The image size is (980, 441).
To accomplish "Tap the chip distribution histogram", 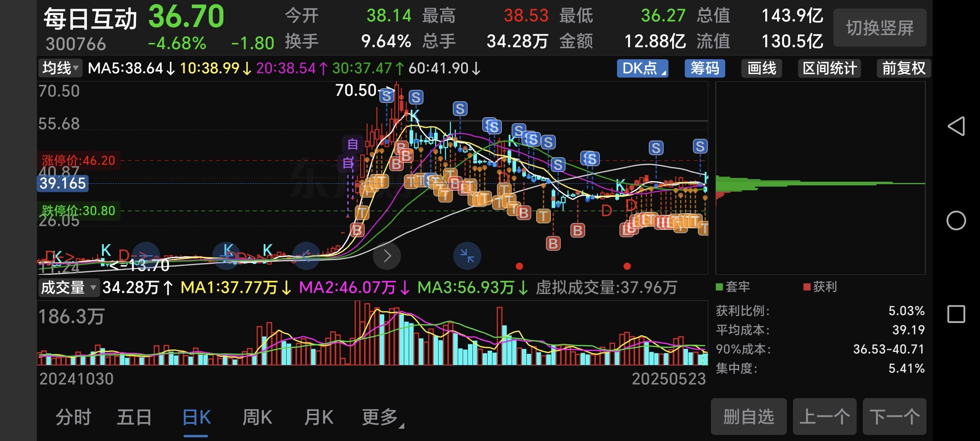I will click(820, 178).
